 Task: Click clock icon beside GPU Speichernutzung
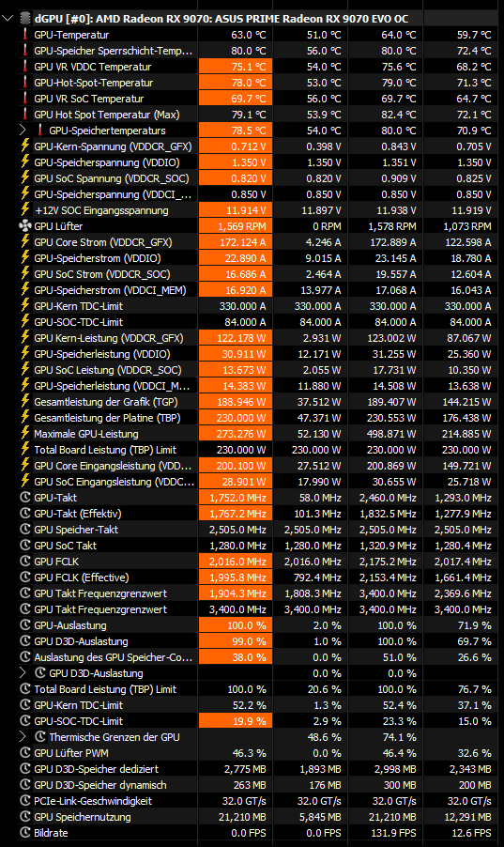24,817
